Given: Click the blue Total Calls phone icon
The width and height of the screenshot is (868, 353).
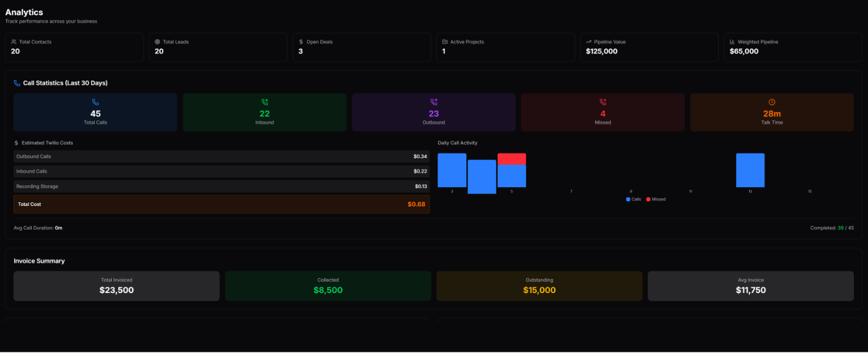Looking at the screenshot, I should 95,102.
